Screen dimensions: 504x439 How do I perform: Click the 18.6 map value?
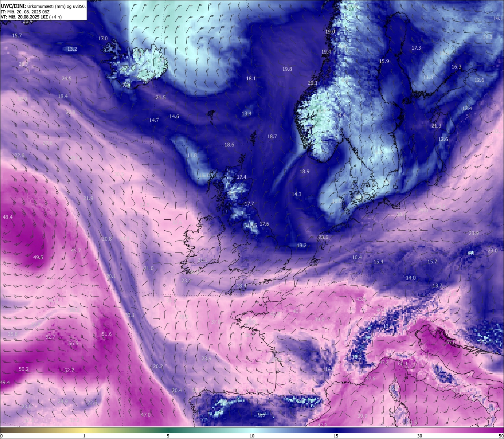click(x=229, y=145)
